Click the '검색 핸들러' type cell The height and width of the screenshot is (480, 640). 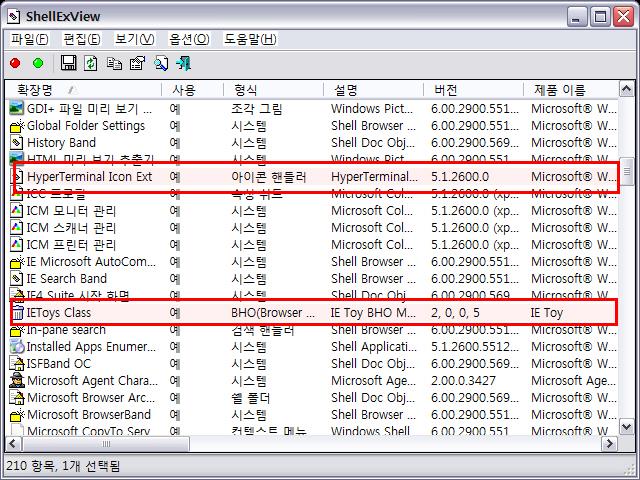click(x=262, y=330)
